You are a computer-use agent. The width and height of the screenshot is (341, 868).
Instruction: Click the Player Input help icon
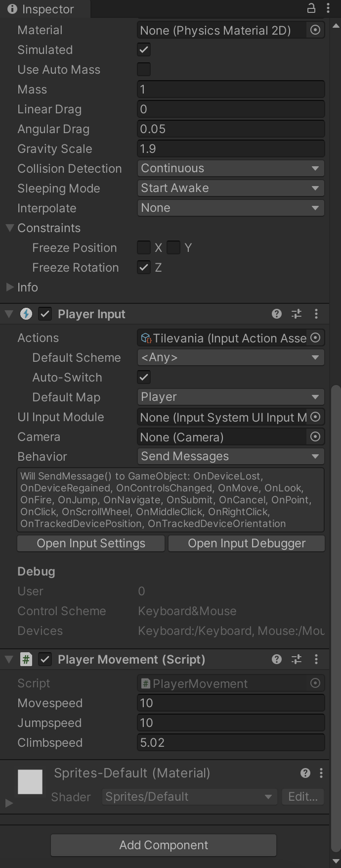click(276, 314)
